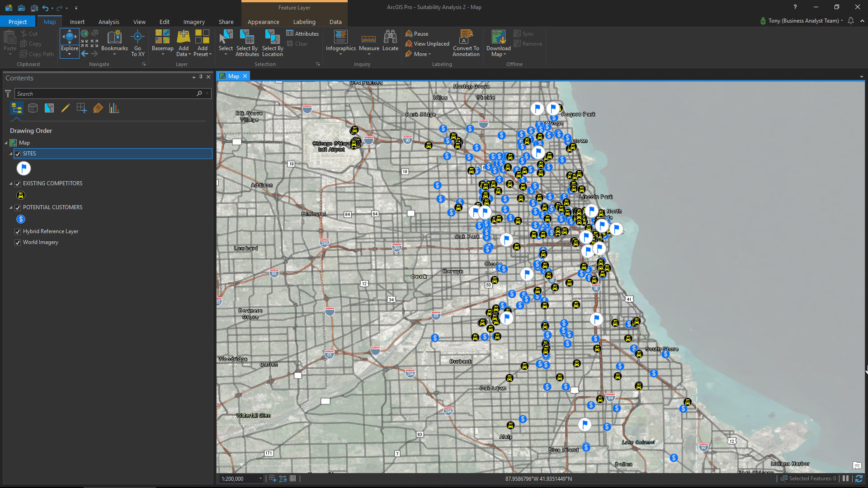
Task: Open Select By Location
Action: click(273, 43)
